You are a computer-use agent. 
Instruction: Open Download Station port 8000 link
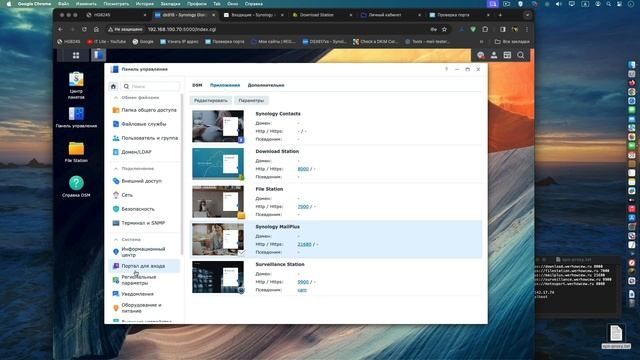(x=303, y=169)
